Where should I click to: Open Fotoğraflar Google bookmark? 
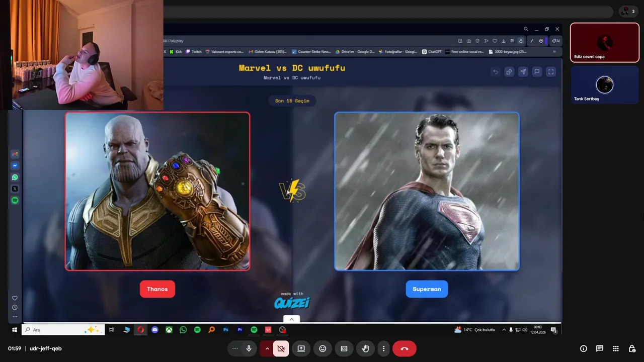pos(398,51)
